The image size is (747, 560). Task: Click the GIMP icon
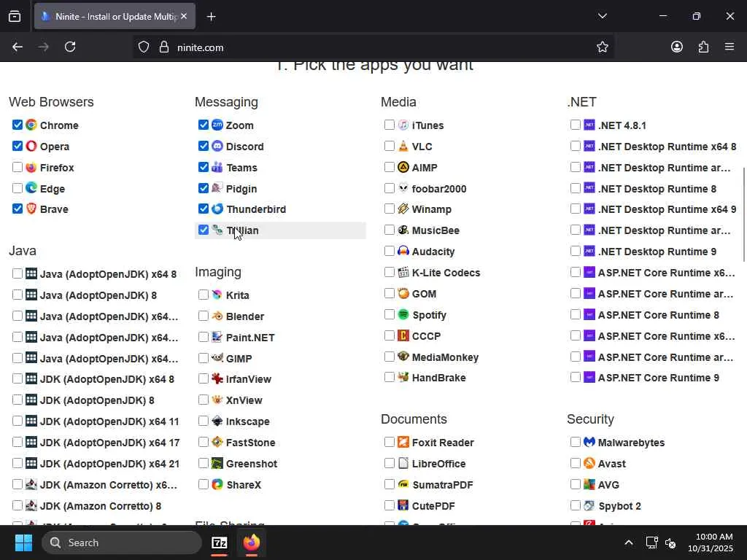click(217, 358)
